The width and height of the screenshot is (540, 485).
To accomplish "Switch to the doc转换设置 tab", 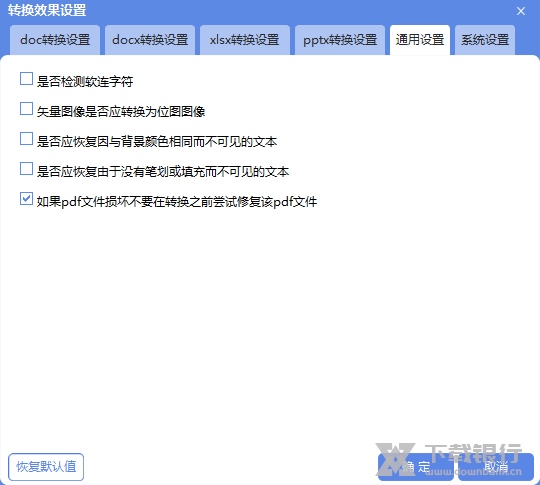I will [55, 40].
